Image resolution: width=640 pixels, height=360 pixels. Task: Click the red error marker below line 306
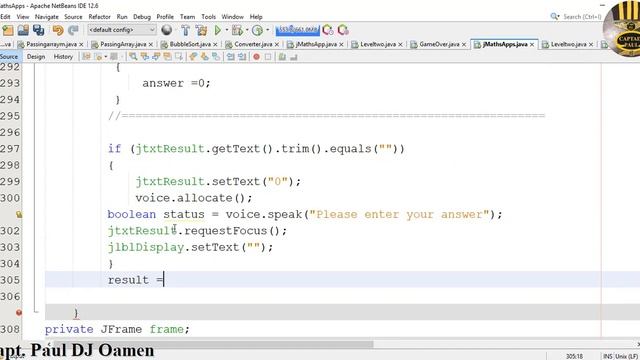tap(19, 313)
